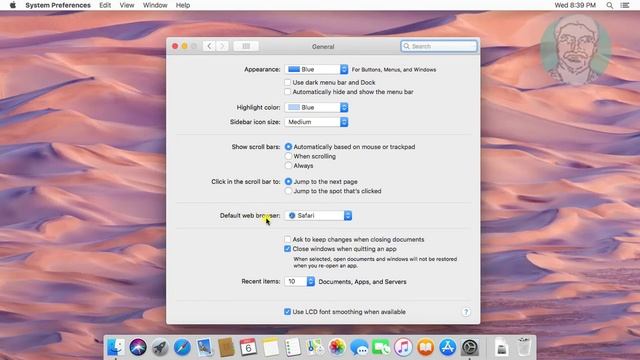
Task: Select Automatically based on mouse or trackpad
Action: (289, 147)
